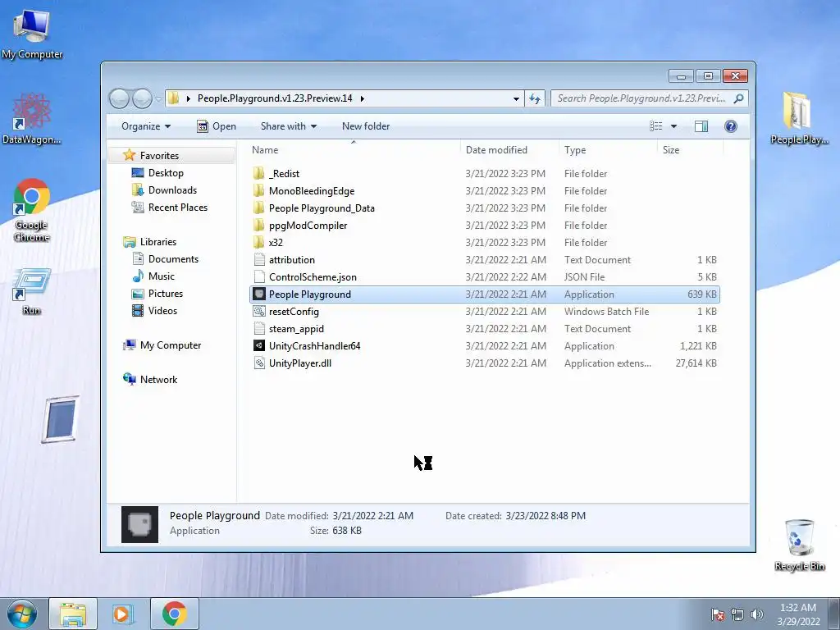
Task: Select the Google Chrome desktop shortcut
Action: click(x=32, y=209)
